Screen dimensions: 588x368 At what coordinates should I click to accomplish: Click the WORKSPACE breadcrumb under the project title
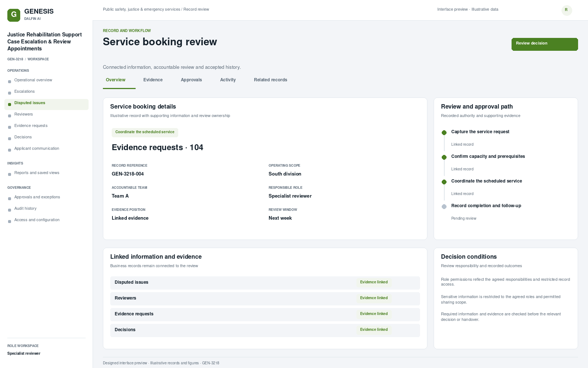click(38, 59)
